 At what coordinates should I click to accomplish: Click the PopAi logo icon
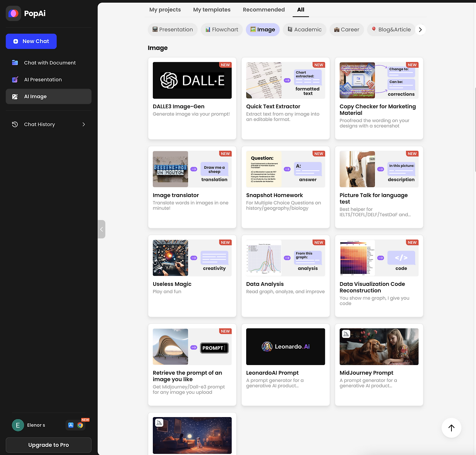(x=13, y=13)
